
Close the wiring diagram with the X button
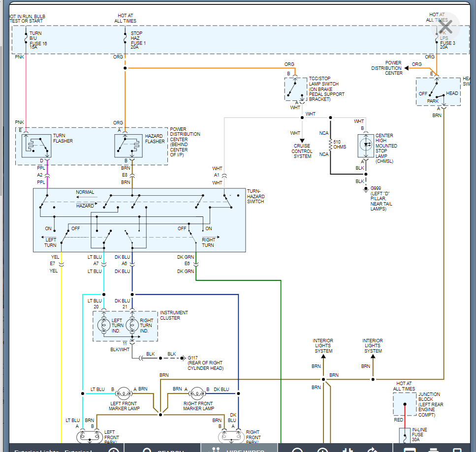pos(445,26)
